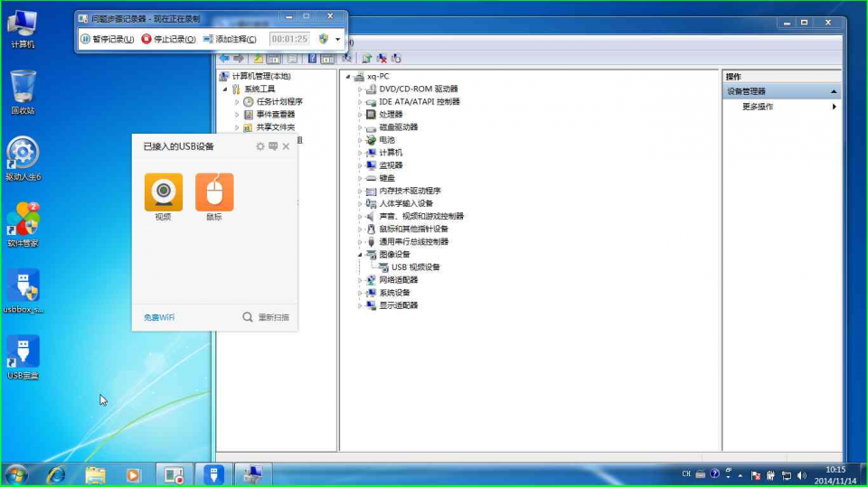Open the dropdown arrow in Steps Recorder
Viewport: 868px width, 487px height.
tap(338, 40)
